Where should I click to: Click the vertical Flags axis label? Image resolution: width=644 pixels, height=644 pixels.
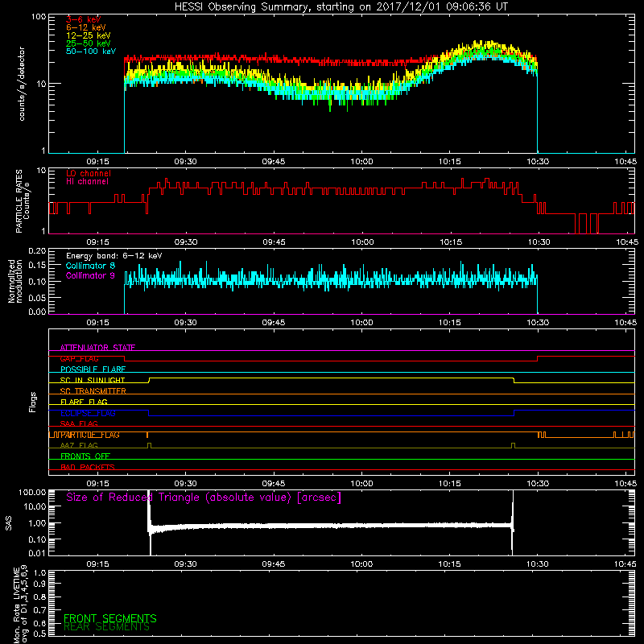coord(33,402)
